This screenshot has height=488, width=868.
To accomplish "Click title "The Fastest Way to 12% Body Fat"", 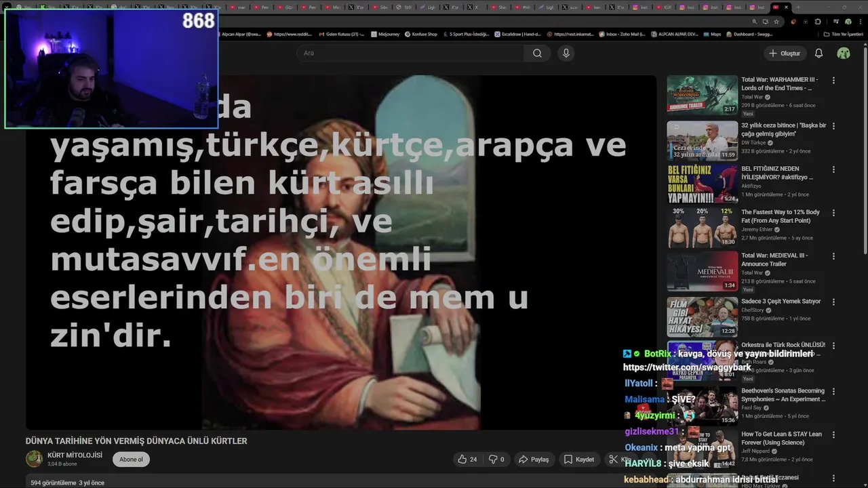I will 781,216.
